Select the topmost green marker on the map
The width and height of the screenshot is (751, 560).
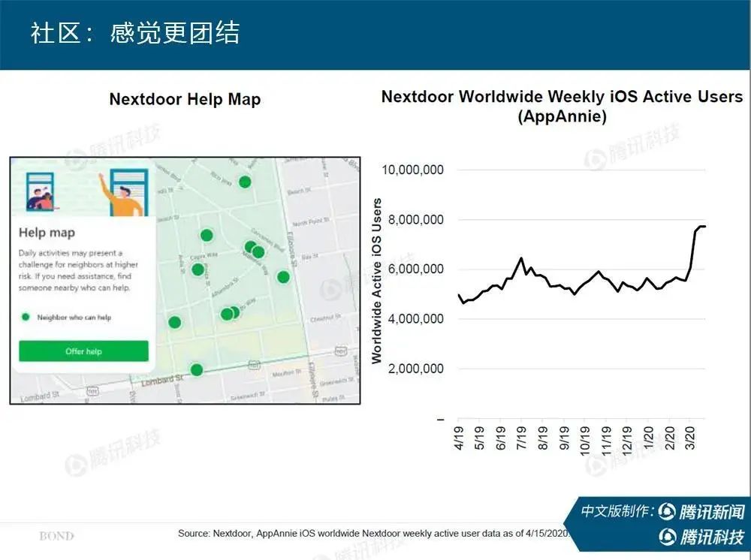click(244, 180)
